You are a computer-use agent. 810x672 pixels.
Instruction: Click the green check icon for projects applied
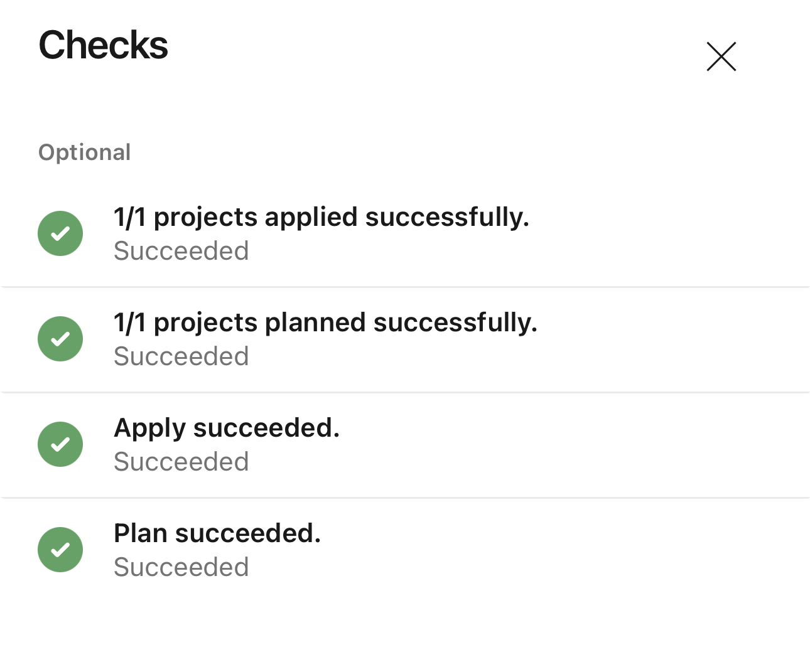coord(60,233)
